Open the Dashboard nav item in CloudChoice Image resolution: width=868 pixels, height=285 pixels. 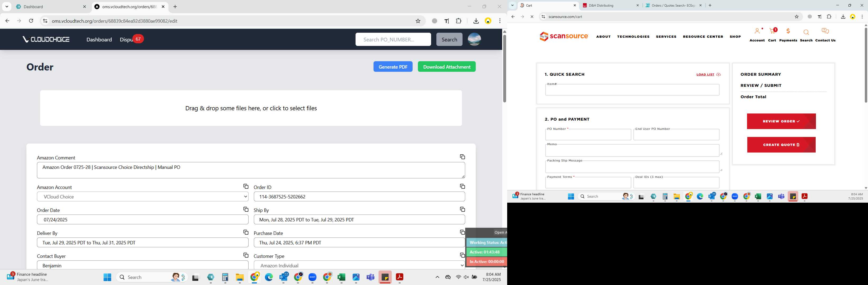tap(99, 39)
